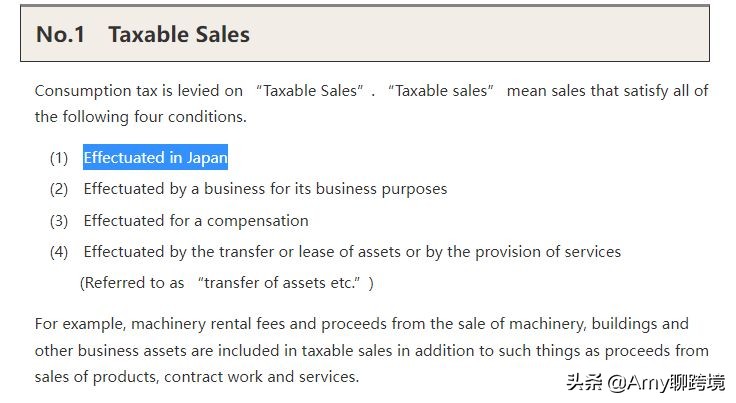Click the "No.1 Taxable Sales" heading bar
Image resolution: width=736 pixels, height=403 pixels.
(x=364, y=34)
